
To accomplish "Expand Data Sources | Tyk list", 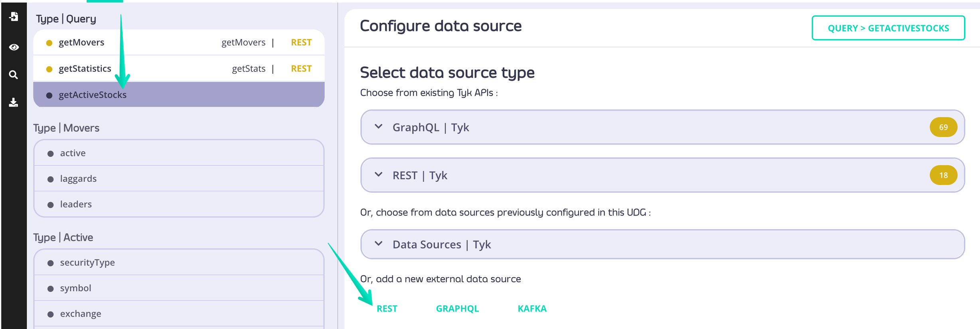I will (x=379, y=244).
